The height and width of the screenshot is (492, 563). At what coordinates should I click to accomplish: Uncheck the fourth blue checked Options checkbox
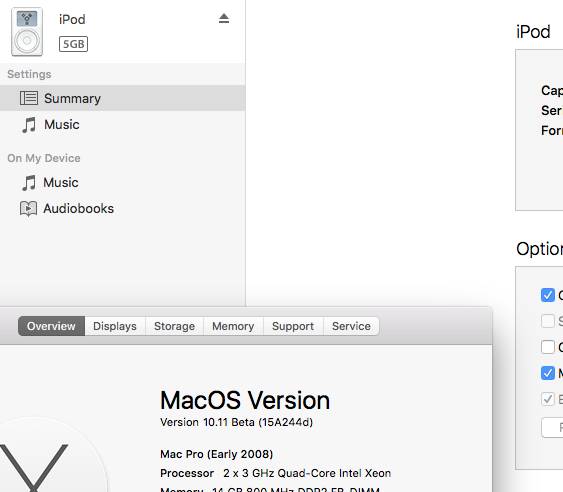(x=548, y=373)
